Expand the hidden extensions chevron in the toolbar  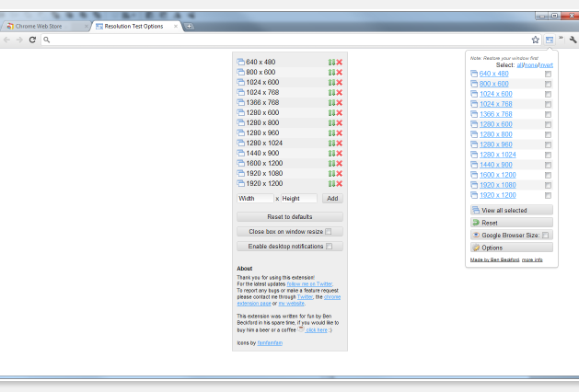561,40
